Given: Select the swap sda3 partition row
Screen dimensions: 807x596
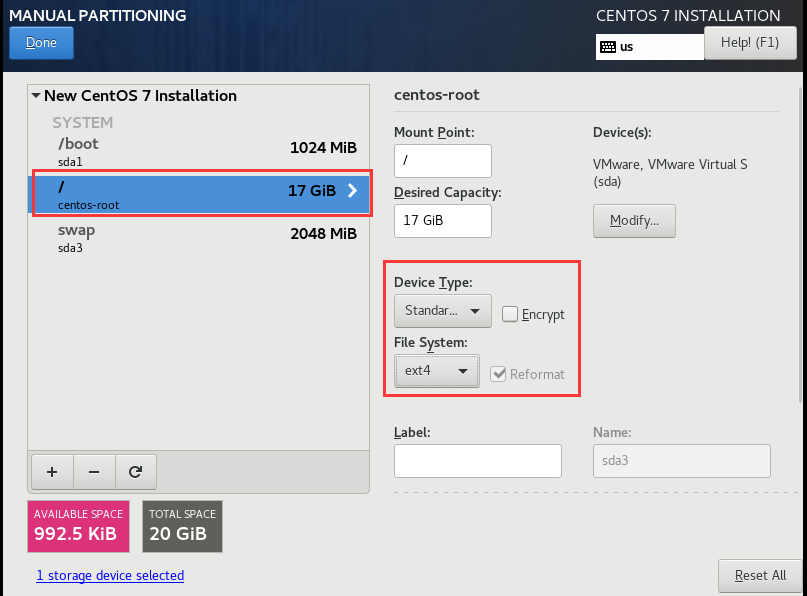Looking at the screenshot, I should pos(199,238).
